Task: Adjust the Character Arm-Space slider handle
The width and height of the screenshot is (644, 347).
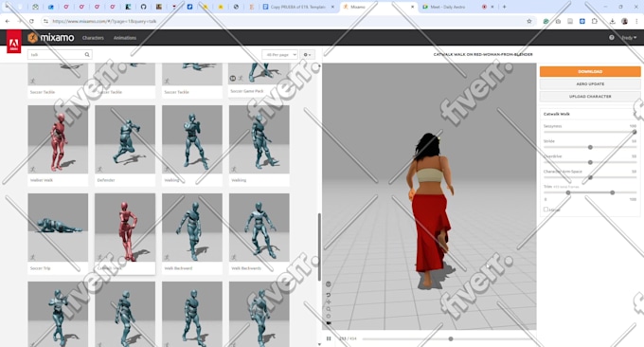Action: pos(590,177)
